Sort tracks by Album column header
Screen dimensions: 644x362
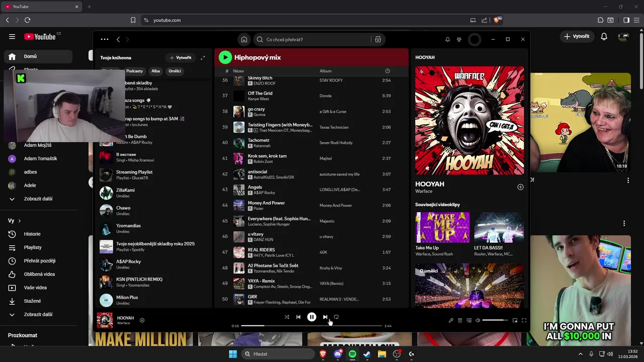(x=326, y=71)
